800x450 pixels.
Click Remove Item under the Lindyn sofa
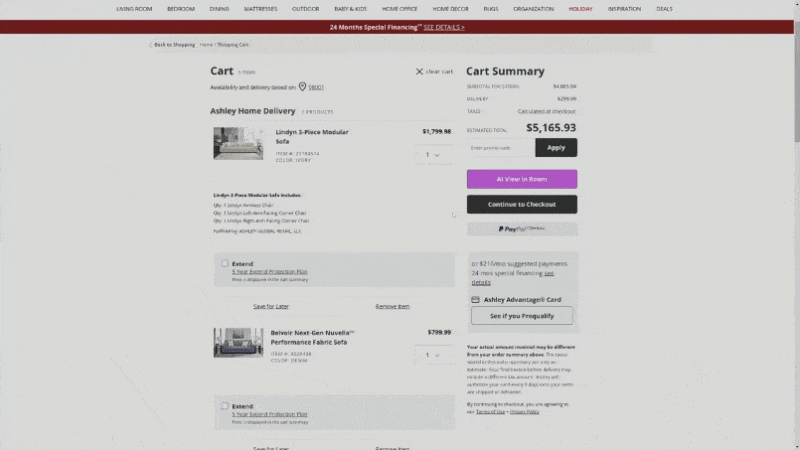point(392,306)
